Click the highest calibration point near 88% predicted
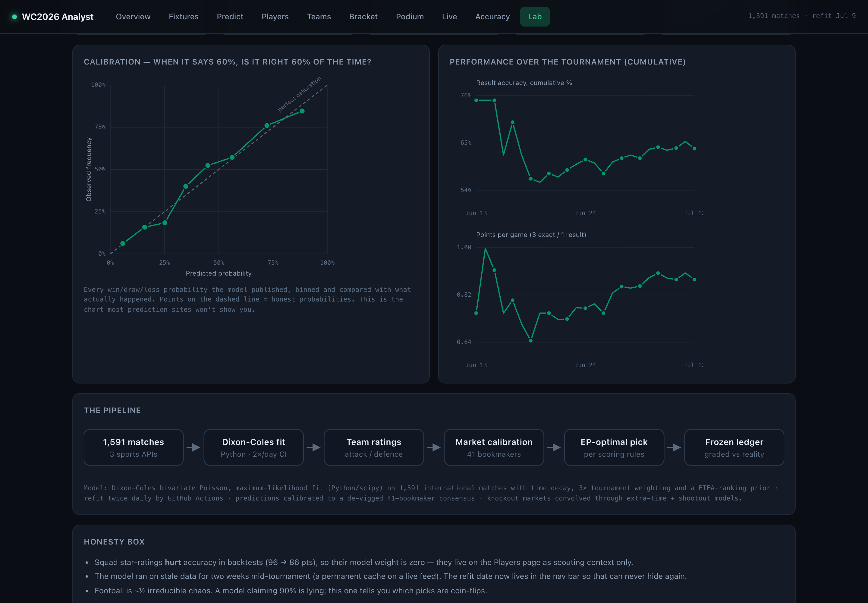 tap(302, 111)
